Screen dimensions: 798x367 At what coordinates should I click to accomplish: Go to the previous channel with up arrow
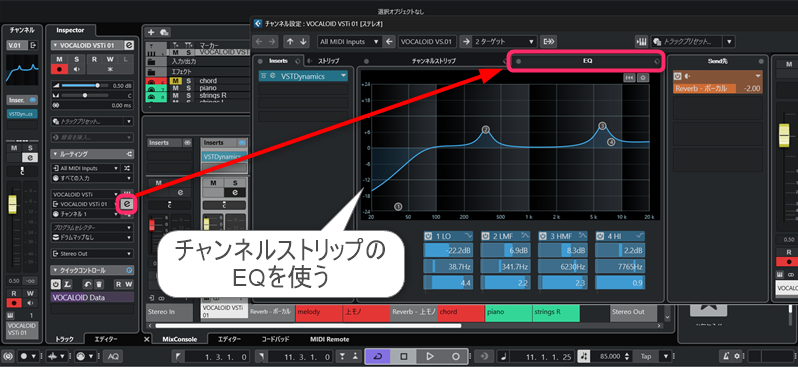[x=290, y=41]
